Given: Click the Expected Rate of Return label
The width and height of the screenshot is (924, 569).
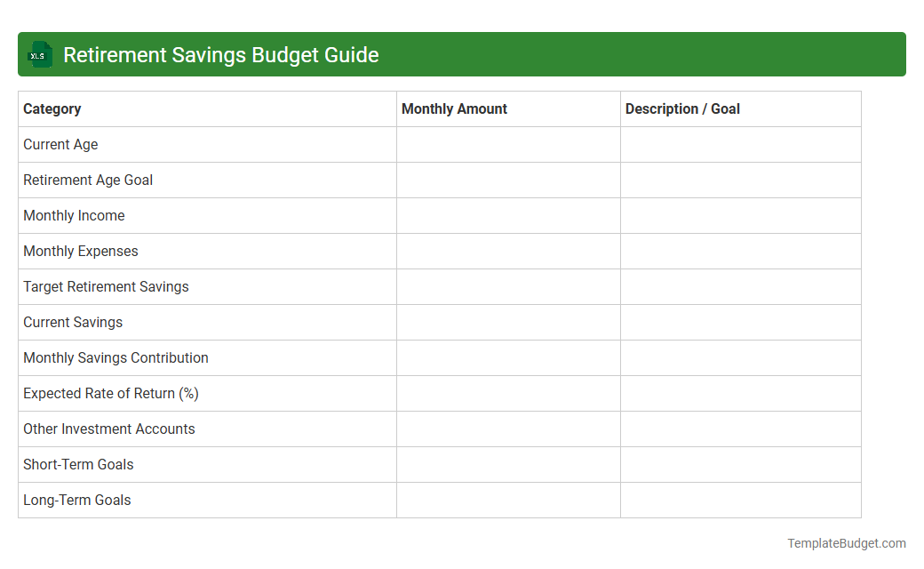Looking at the screenshot, I should [110, 393].
